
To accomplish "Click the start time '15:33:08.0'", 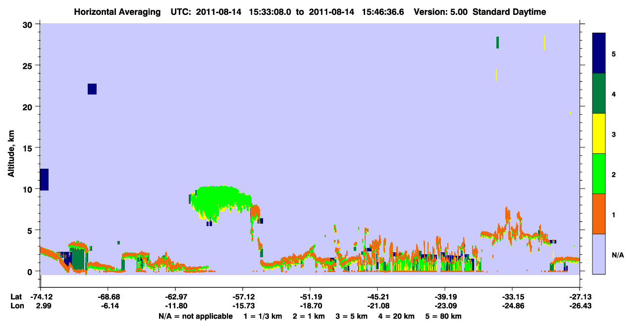I will point(271,12).
